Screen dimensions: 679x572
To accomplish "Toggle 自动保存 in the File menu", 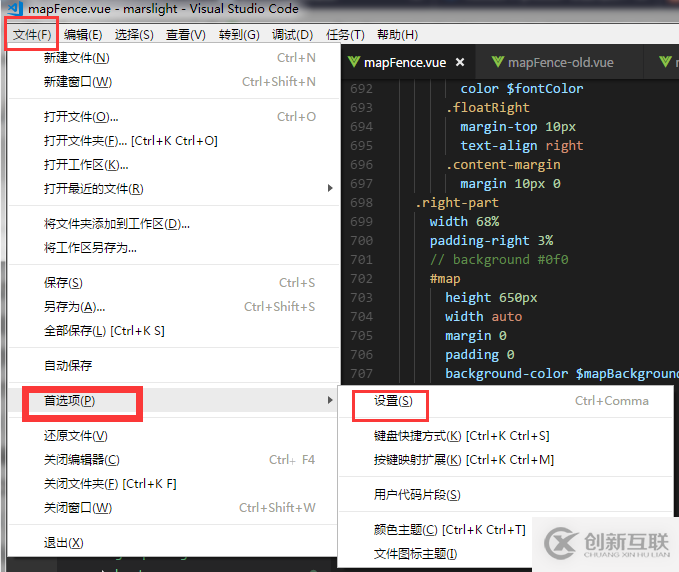I will 173,366.
